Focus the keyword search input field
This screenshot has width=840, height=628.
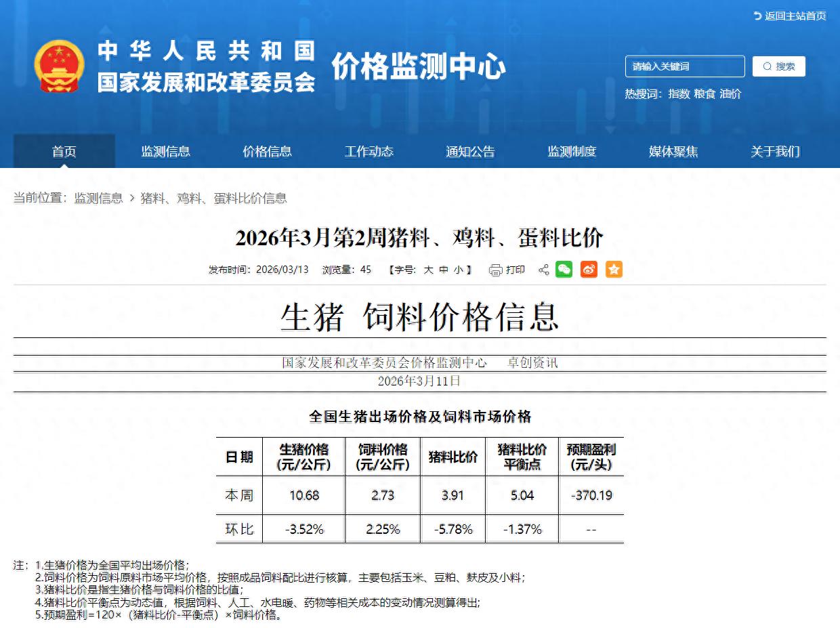pos(684,66)
